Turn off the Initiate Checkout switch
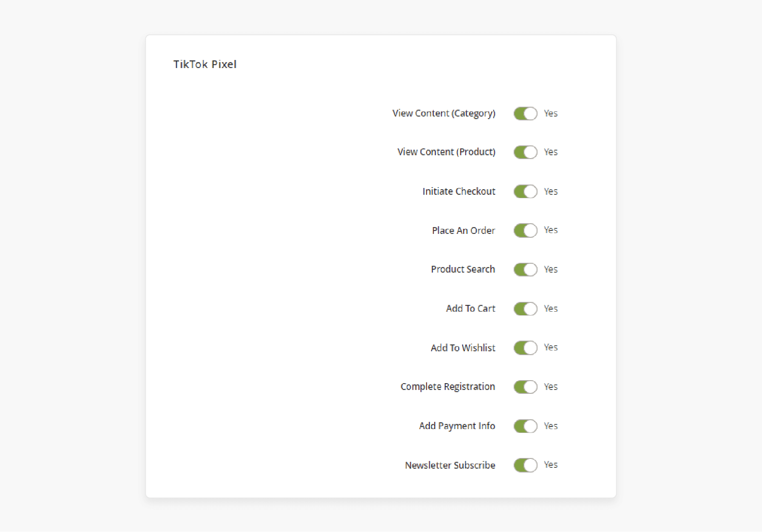Image resolution: width=762 pixels, height=532 pixels. pyautogui.click(x=525, y=191)
